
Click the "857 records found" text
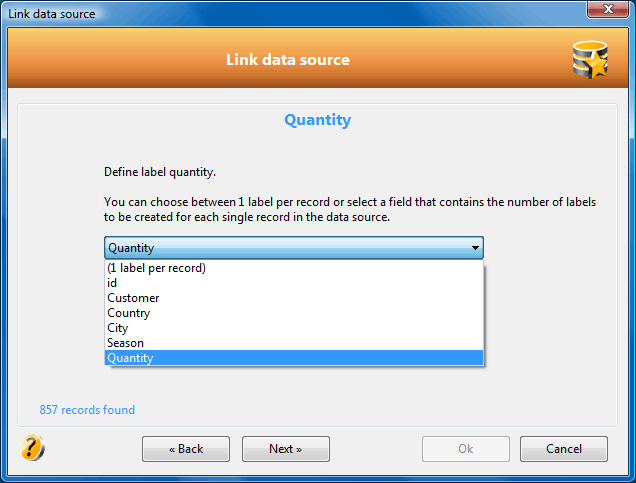click(87, 410)
